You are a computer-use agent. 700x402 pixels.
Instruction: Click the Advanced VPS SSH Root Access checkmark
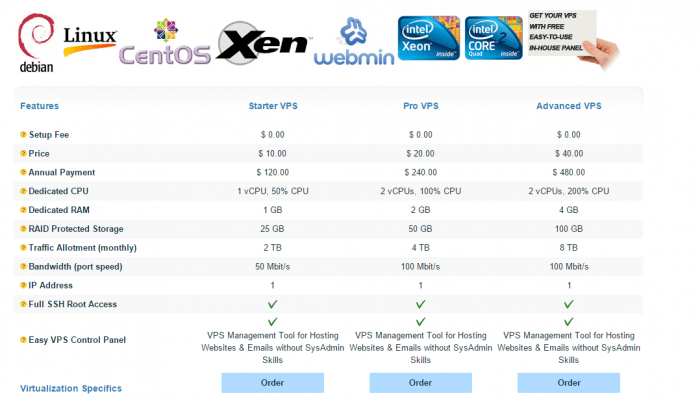568,304
